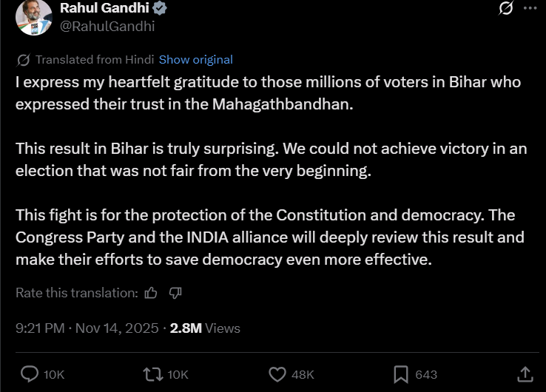Click the @RahulGandhi handle
The width and height of the screenshot is (546, 392).
click(x=107, y=26)
